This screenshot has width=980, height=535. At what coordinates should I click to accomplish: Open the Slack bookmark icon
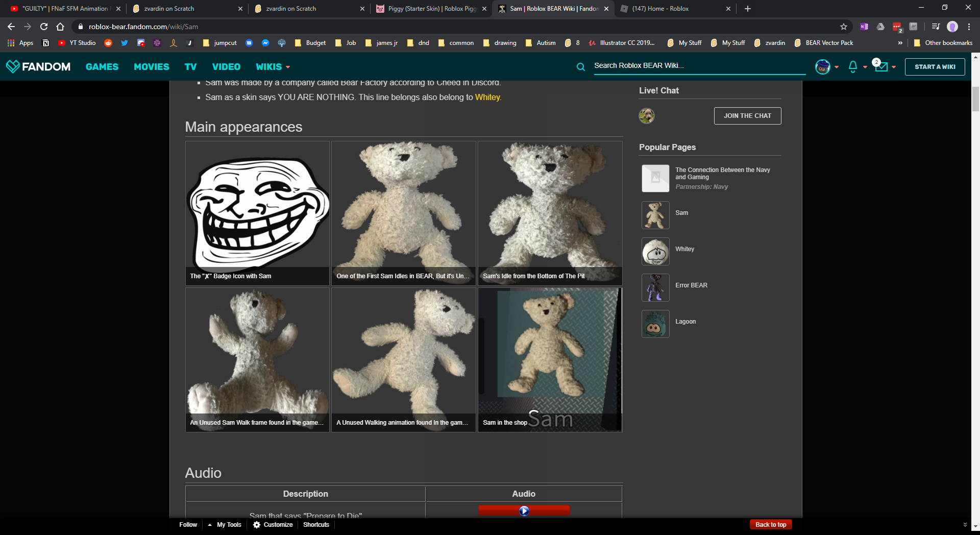pos(157,43)
